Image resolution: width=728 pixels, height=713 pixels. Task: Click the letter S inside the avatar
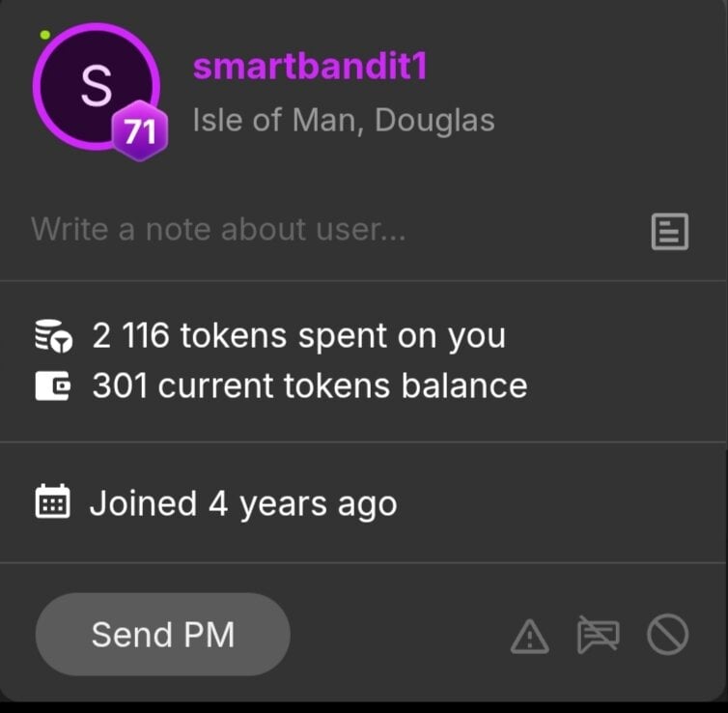95,85
